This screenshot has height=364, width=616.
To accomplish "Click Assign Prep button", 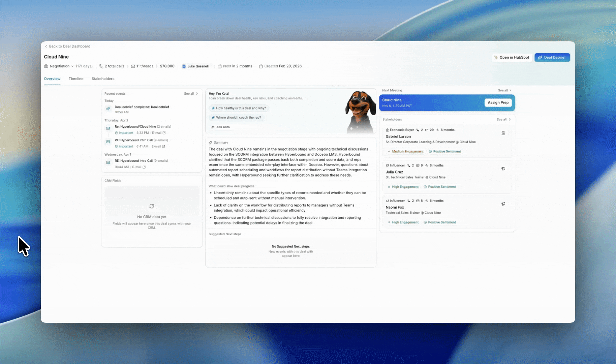I will pyautogui.click(x=498, y=102).
